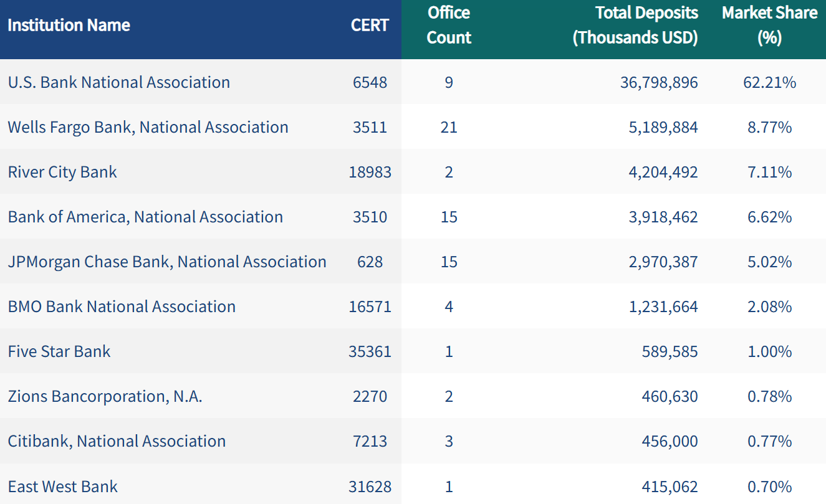
Task: Click the 0.78% market share cell
Action: pos(770,396)
